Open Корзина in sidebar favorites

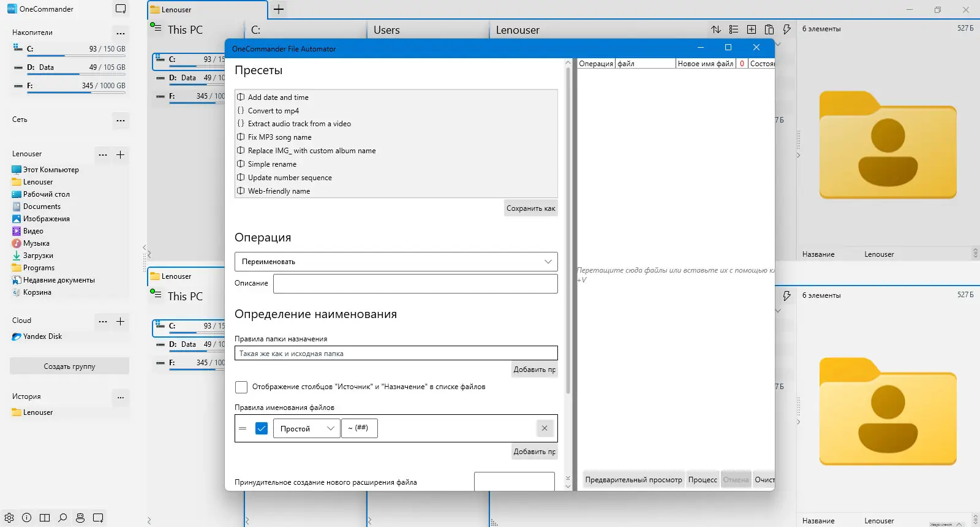32,292
